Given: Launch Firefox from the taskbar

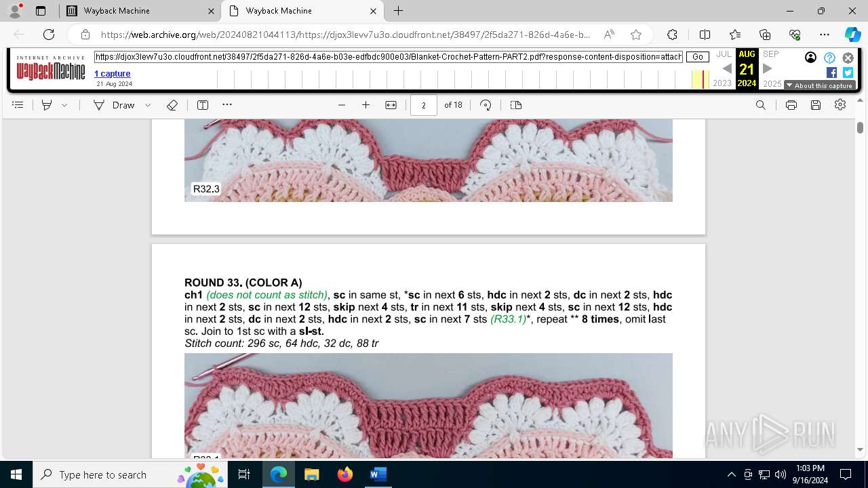Looking at the screenshot, I should click(x=345, y=474).
